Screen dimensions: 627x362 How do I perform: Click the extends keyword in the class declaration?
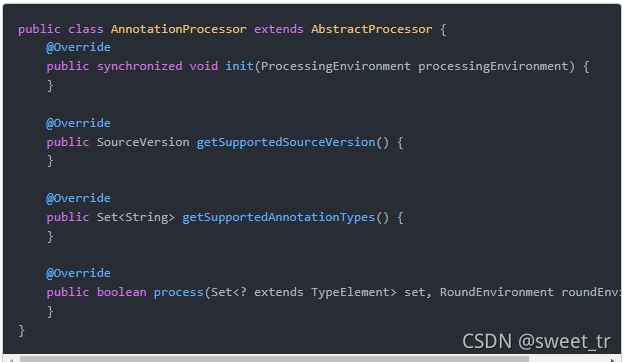pos(279,29)
